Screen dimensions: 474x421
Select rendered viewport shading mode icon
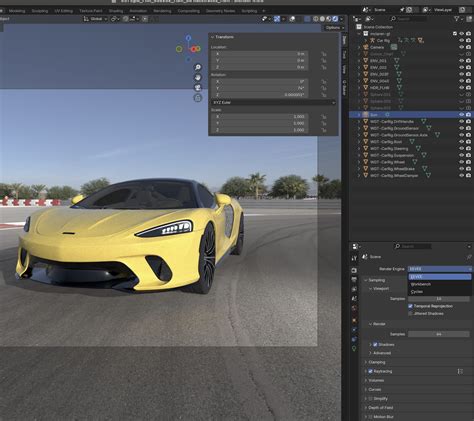click(x=335, y=19)
